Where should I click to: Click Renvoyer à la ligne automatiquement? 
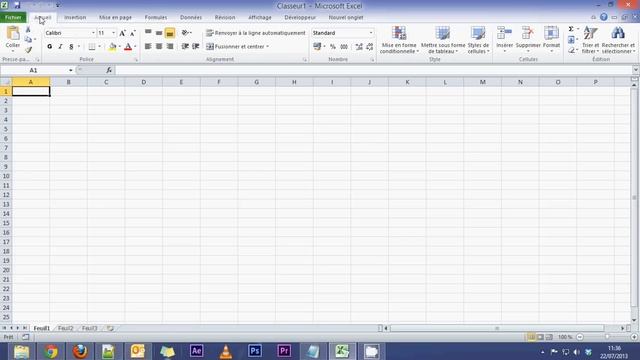pos(256,33)
